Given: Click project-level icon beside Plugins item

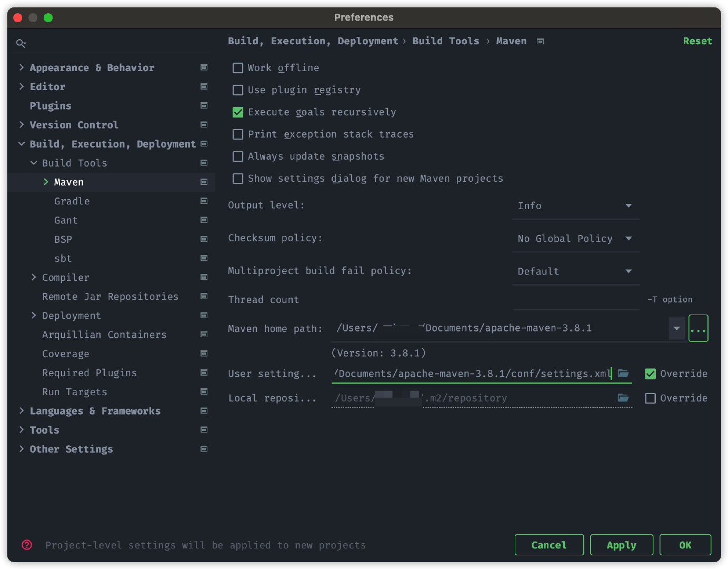Looking at the screenshot, I should (x=204, y=105).
